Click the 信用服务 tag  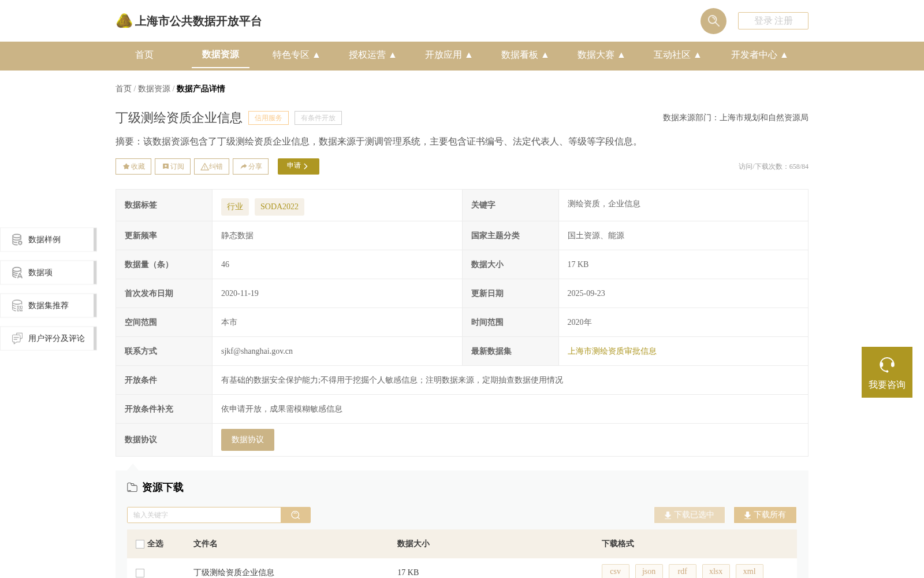click(269, 118)
